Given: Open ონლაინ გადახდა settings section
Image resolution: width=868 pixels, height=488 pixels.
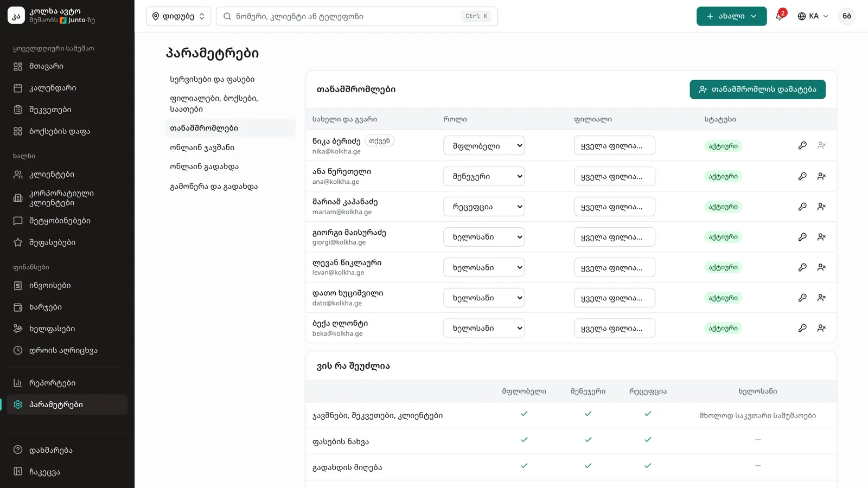Looking at the screenshot, I should [231, 166].
